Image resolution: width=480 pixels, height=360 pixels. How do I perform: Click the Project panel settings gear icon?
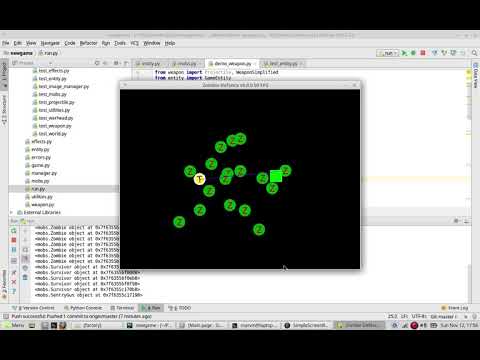(x=116, y=63)
